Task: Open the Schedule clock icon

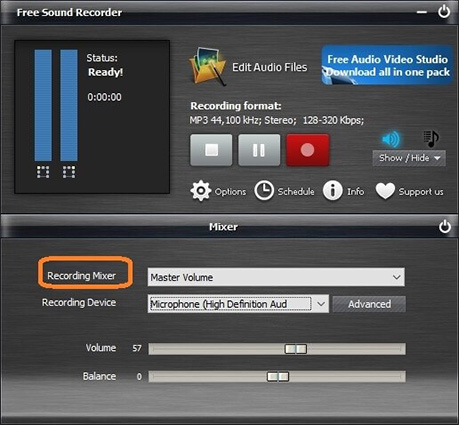Action: click(x=264, y=191)
